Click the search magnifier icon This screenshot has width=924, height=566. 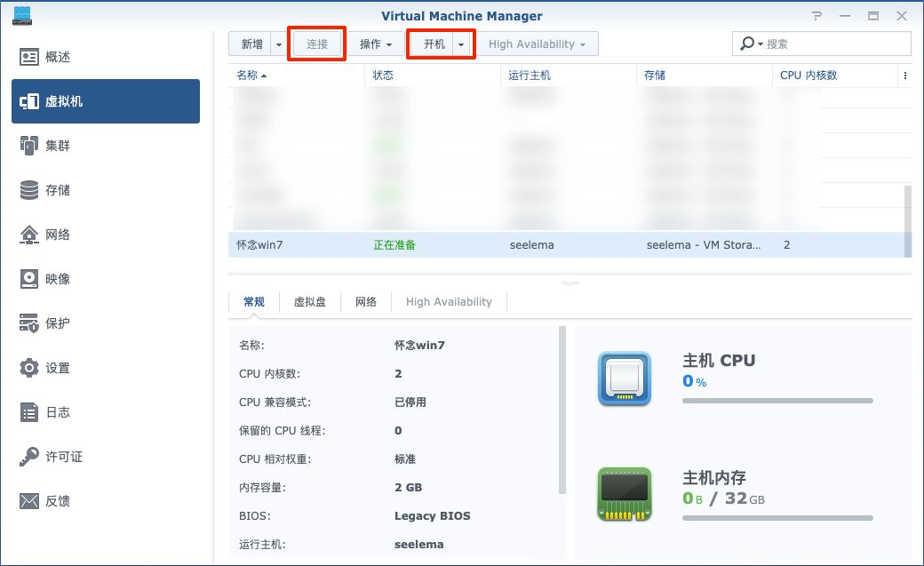(747, 43)
